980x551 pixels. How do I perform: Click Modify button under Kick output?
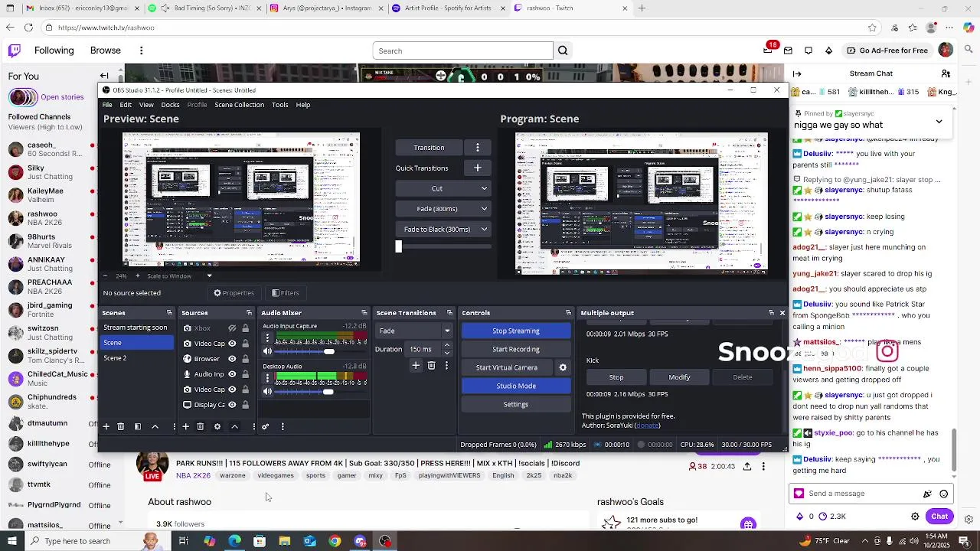click(x=679, y=377)
